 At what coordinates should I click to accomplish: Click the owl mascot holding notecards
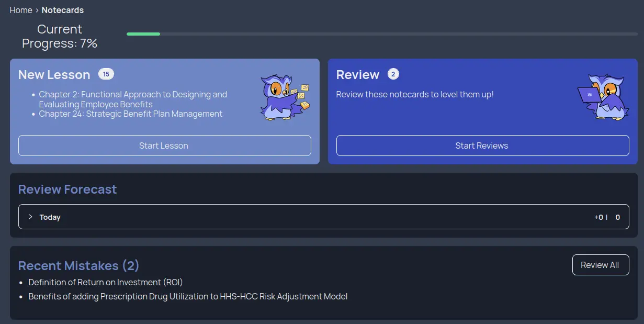point(283,97)
